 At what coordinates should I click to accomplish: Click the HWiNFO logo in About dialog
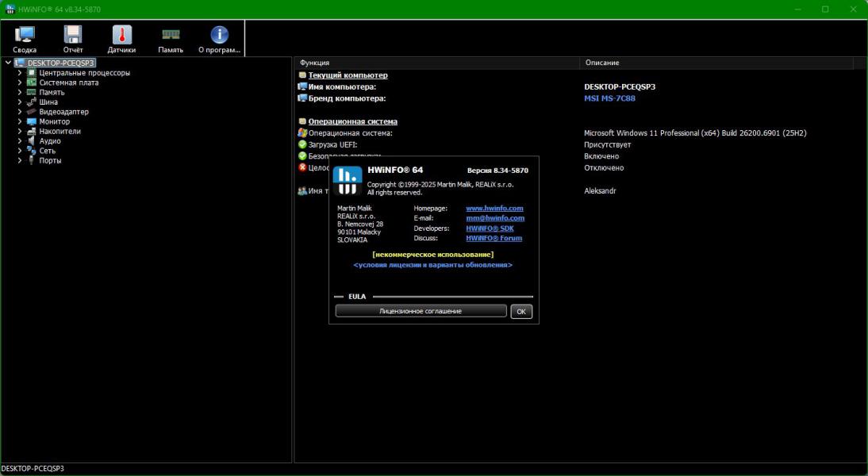pyautogui.click(x=347, y=180)
